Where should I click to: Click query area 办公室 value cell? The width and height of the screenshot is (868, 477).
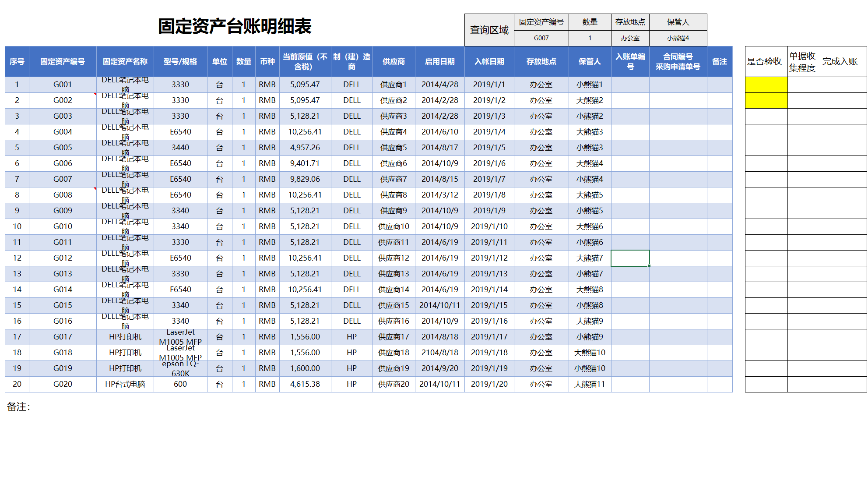[630, 38]
